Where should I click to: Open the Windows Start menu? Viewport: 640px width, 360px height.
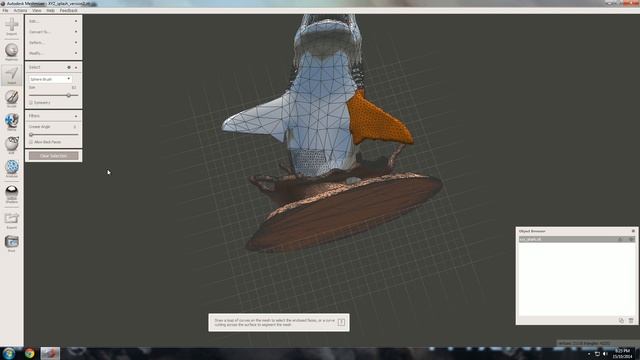click(9, 353)
